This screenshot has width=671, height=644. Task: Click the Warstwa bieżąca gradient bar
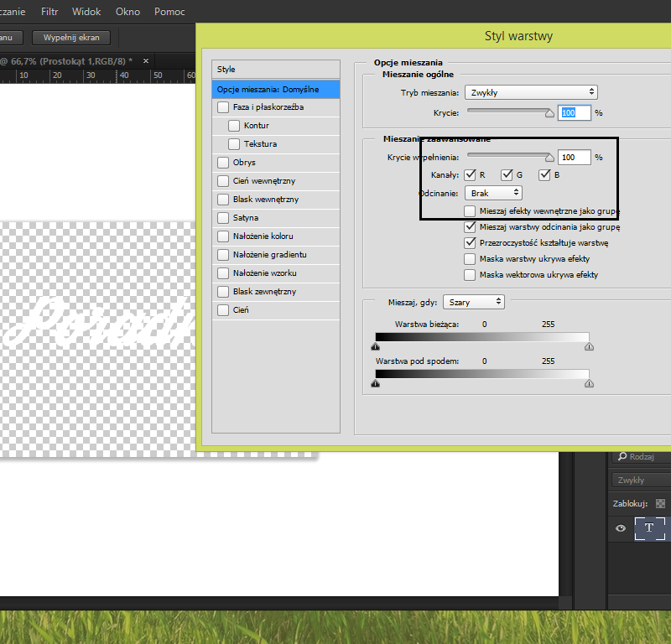coord(482,337)
